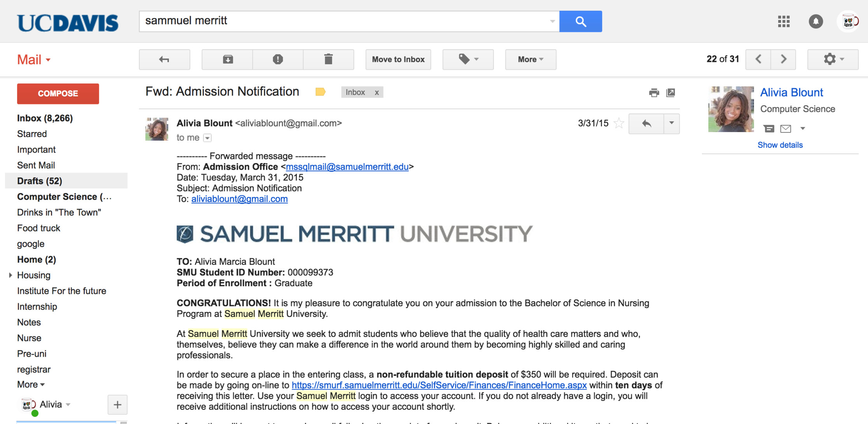Open the Labels tag dropdown
The image size is (868, 424).
468,59
